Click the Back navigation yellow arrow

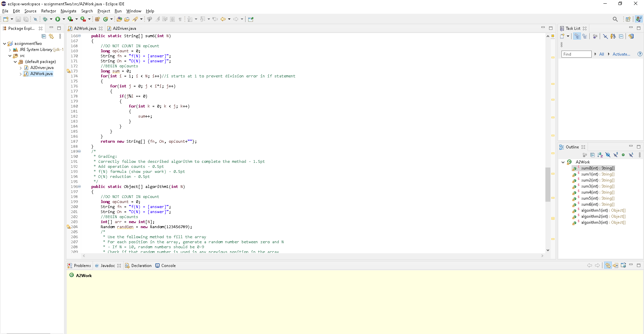click(223, 19)
